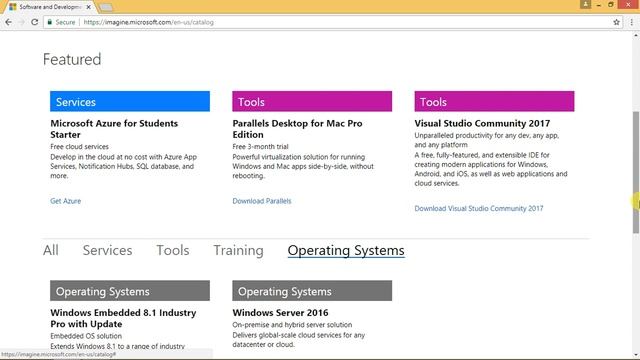Click the Free cloud services text
This screenshot has width=640, height=360.
coord(79,147)
